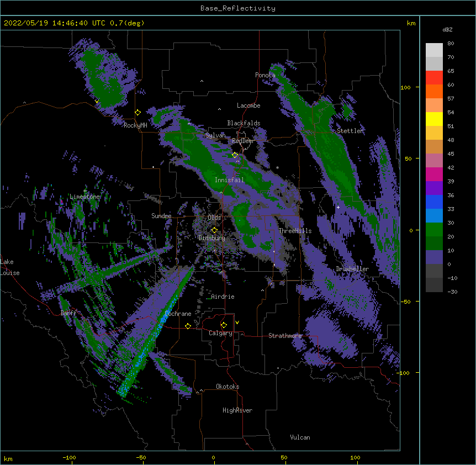This screenshot has height=465, width=476.
Task: Click the Banff label
Action: click(x=68, y=313)
